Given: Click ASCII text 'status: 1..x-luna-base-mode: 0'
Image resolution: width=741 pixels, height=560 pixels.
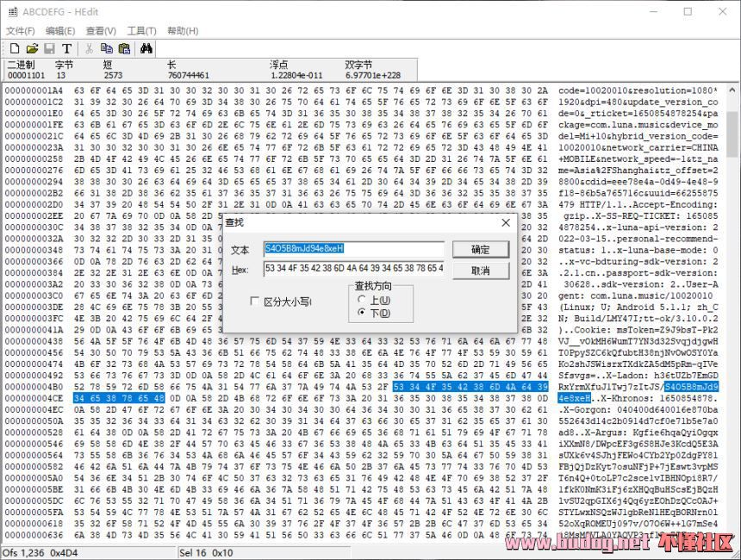Looking at the screenshot, I should click(638, 250).
